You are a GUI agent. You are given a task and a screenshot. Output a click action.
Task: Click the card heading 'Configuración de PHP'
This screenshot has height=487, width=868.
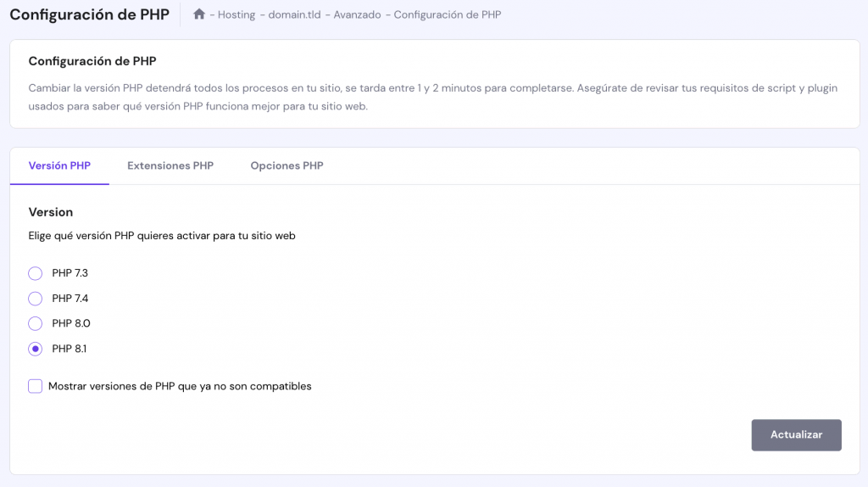92,61
